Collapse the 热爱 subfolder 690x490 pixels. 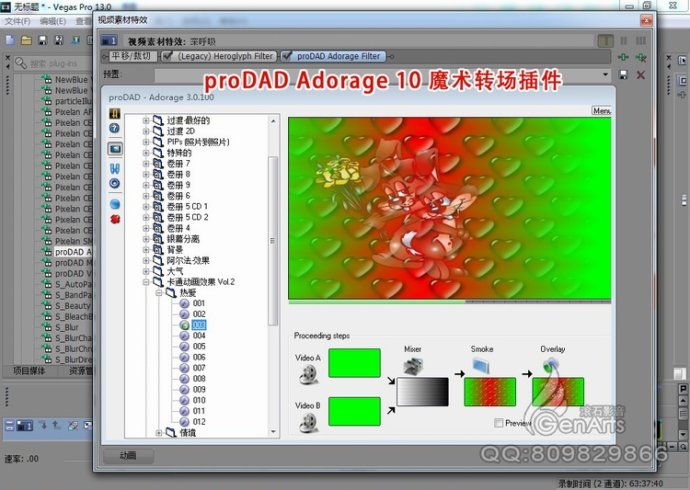[159, 293]
